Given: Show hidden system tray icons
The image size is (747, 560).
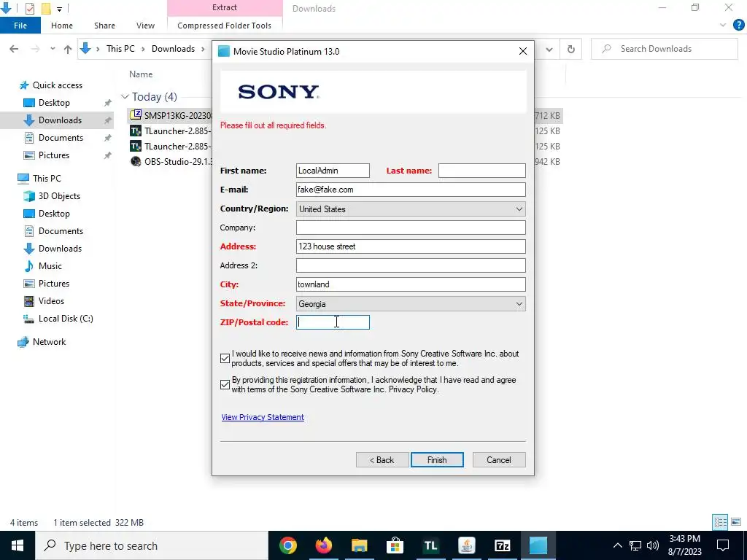Looking at the screenshot, I should (x=617, y=545).
